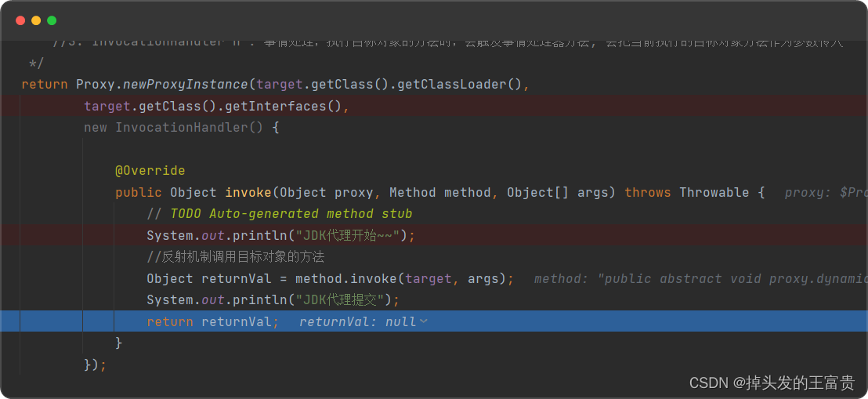Click the highlighted return returnVal; statement
Image resolution: width=868 pixels, height=399 pixels.
tap(213, 322)
